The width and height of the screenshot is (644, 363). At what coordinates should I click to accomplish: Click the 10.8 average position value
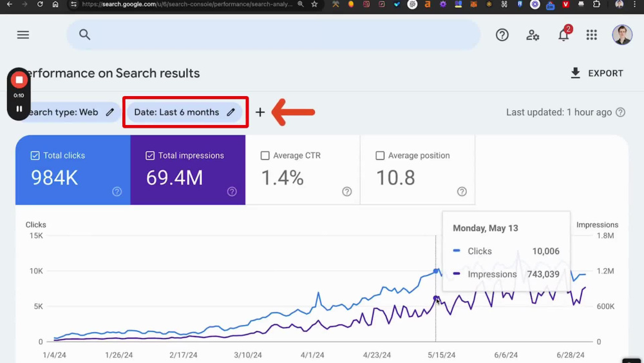click(x=395, y=178)
